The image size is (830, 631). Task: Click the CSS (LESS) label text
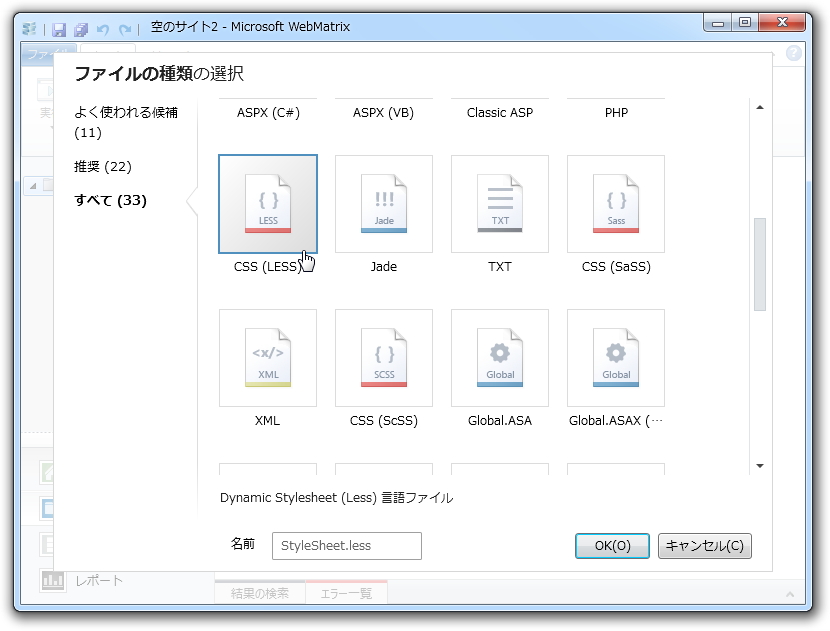tap(268, 266)
